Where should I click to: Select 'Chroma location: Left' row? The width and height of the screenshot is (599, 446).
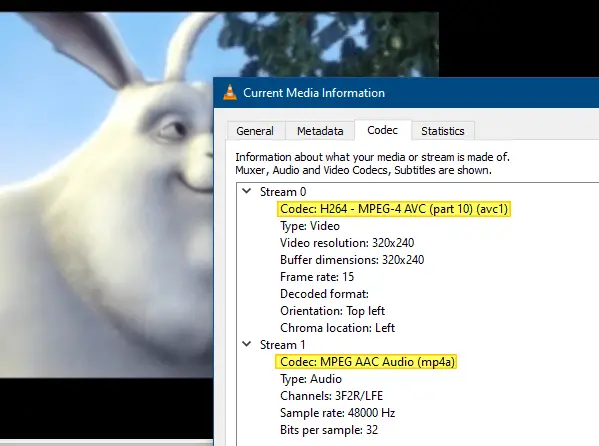tap(337, 328)
